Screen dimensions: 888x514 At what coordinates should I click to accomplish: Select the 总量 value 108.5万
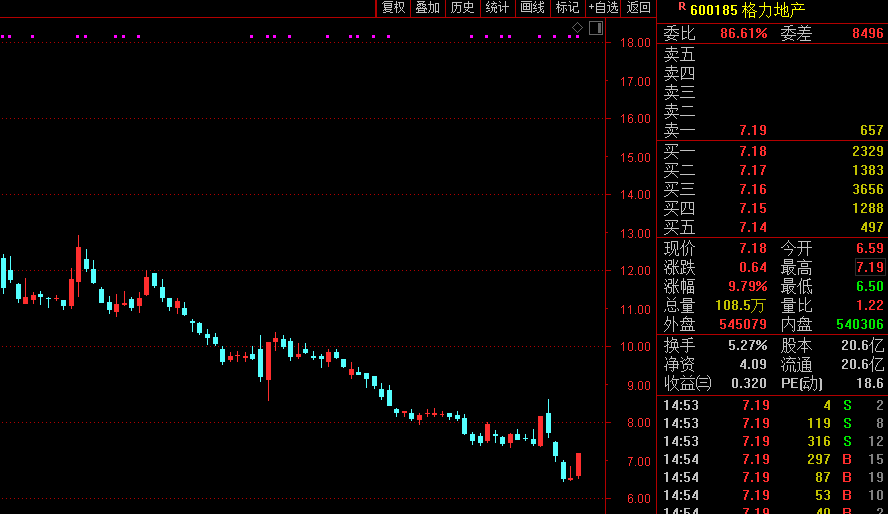pyautogui.click(x=740, y=306)
